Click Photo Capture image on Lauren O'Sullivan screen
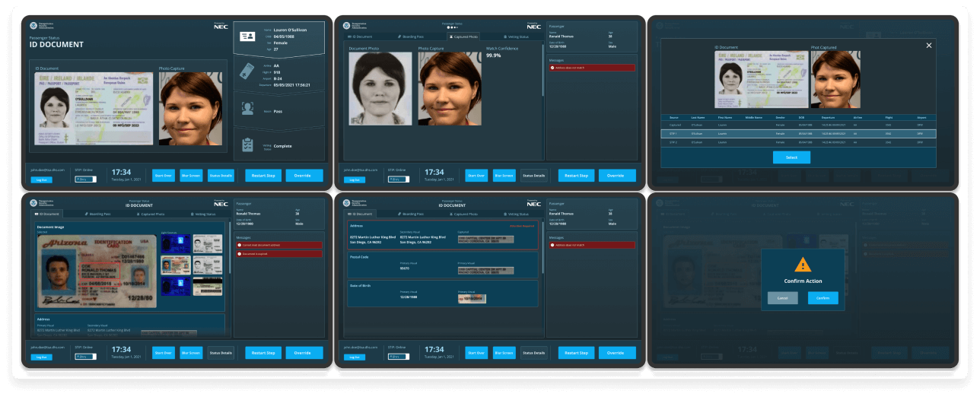The width and height of the screenshot is (980, 397). click(192, 109)
